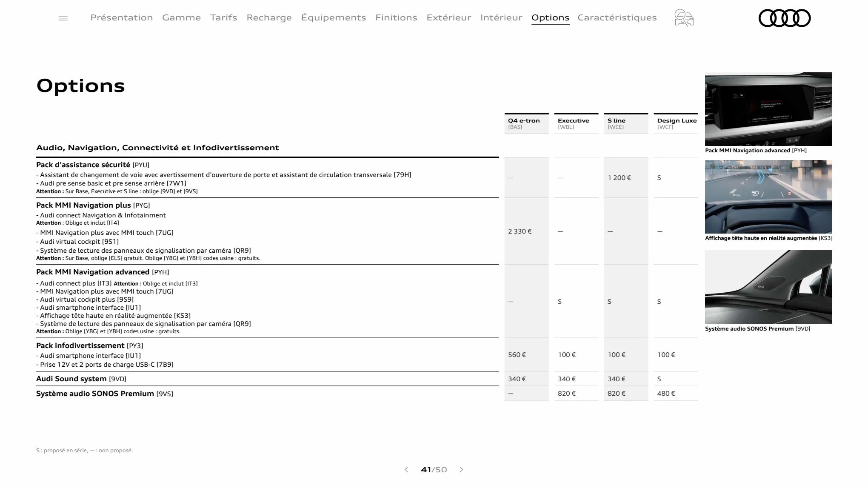
Task: Click Audi virtual cockpit plus [9S9] line
Action: pos(85,300)
